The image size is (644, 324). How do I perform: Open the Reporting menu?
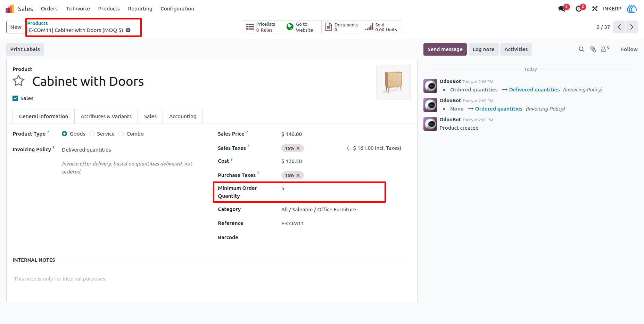coord(140,9)
